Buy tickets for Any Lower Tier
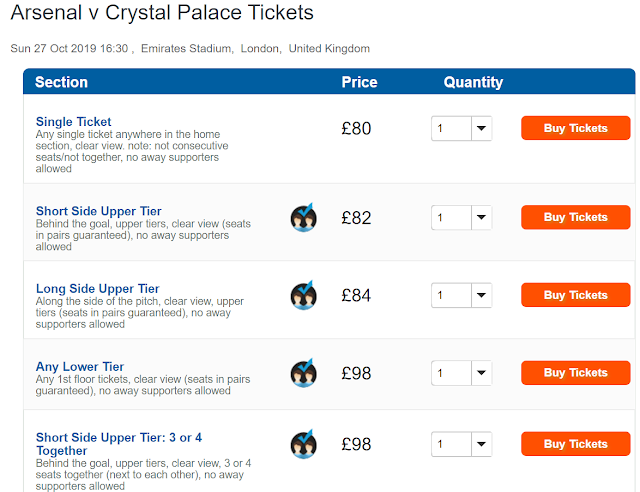The width and height of the screenshot is (640, 492). (575, 373)
